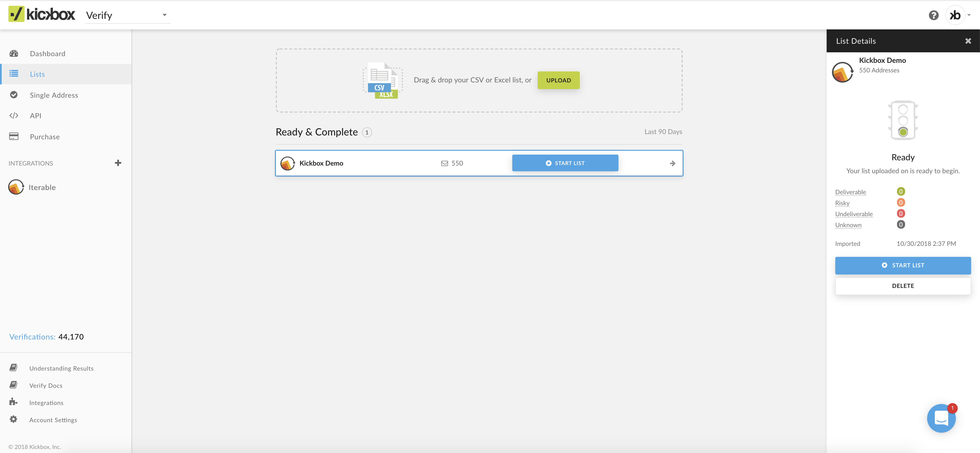Screen dimensions: 980x453
Task: Click the Purchase card icon
Action: (x=14, y=136)
